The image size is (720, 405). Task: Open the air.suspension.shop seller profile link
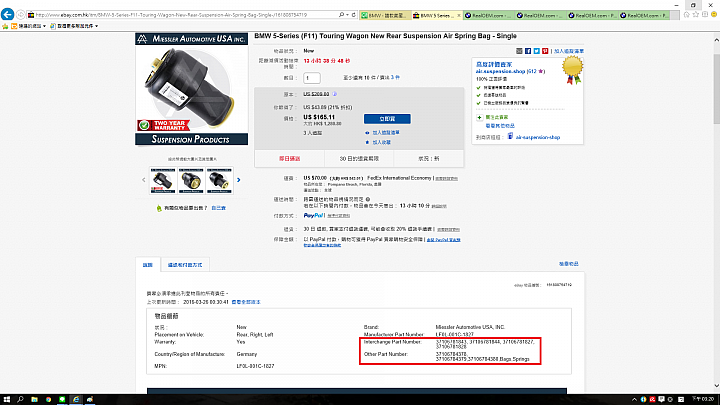point(500,72)
